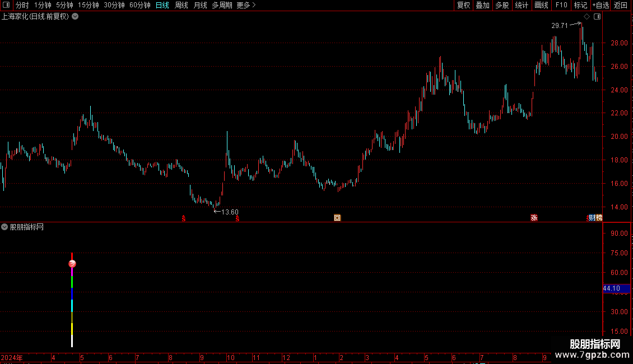This screenshot has height=364, width=633.
Task: Click the 13.60 low price label
Action: point(230,212)
